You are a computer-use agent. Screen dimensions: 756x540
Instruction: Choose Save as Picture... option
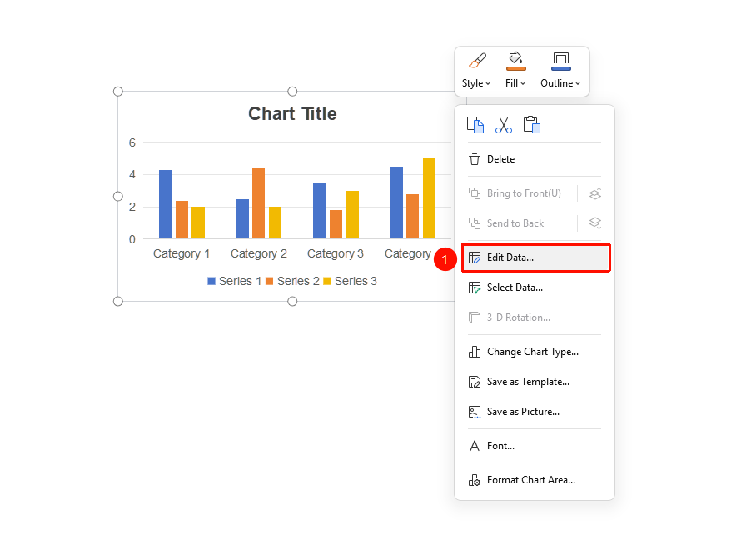tap(535, 412)
